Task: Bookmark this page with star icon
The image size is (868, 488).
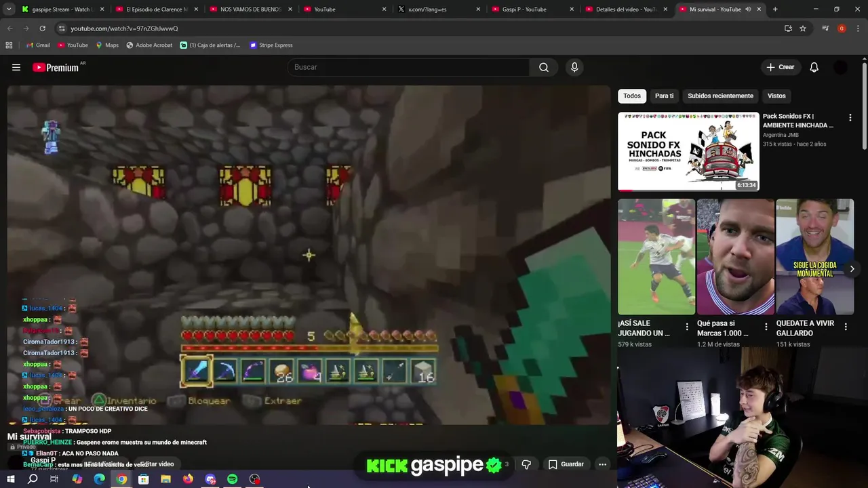Action: coord(803,28)
